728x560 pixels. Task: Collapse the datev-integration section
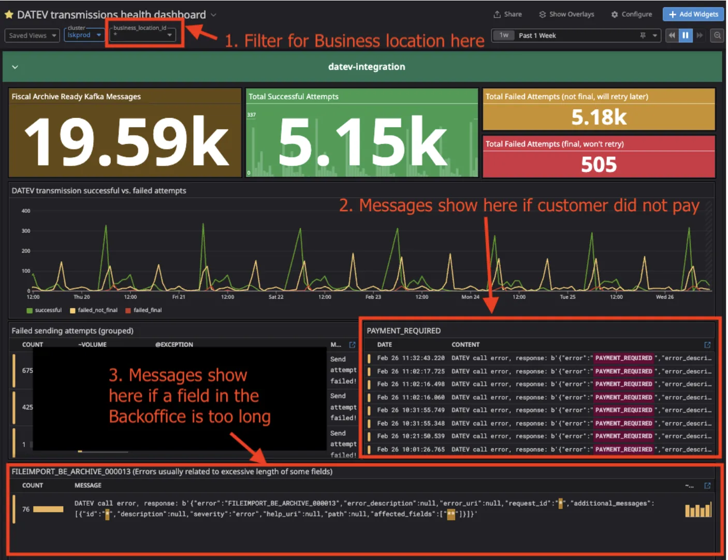click(x=15, y=67)
